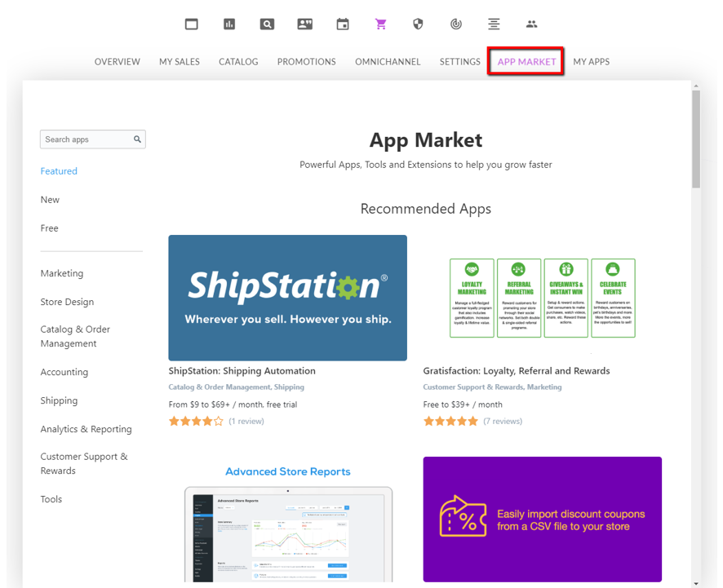Click the scrollbar down arrow
Image resolution: width=723 pixels, height=588 pixels.
click(696, 584)
